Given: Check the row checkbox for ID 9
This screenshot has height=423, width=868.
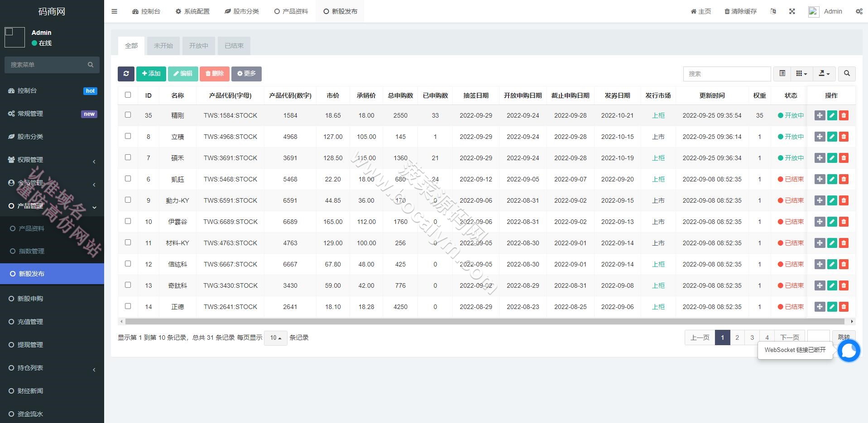Looking at the screenshot, I should 128,200.
